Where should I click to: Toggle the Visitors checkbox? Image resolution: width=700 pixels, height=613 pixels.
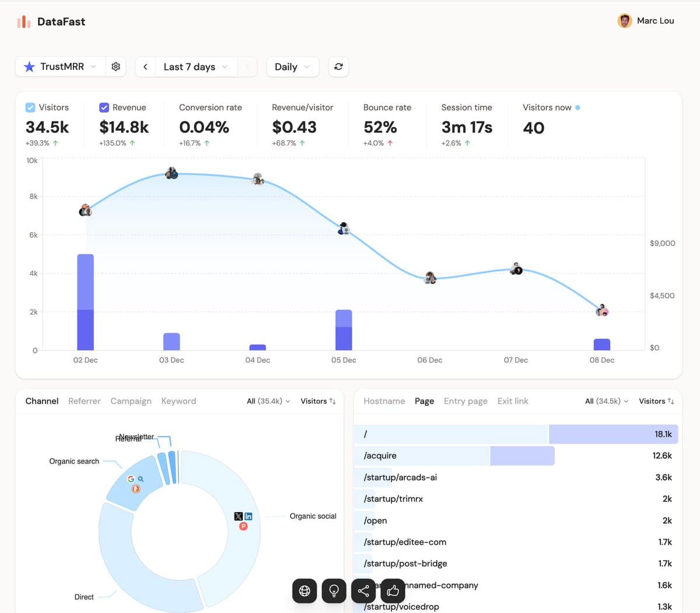tap(30, 107)
